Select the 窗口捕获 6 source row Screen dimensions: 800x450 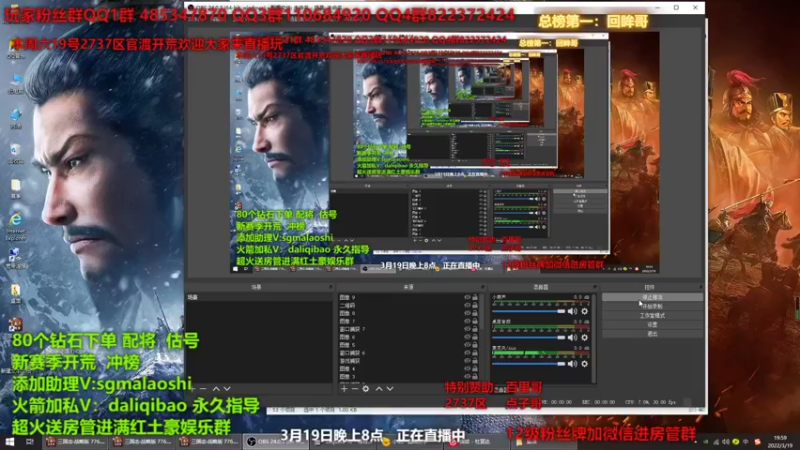point(409,353)
